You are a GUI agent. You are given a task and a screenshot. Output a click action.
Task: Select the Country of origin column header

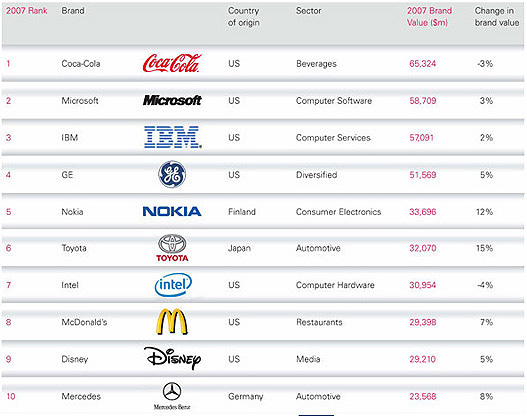coord(244,16)
